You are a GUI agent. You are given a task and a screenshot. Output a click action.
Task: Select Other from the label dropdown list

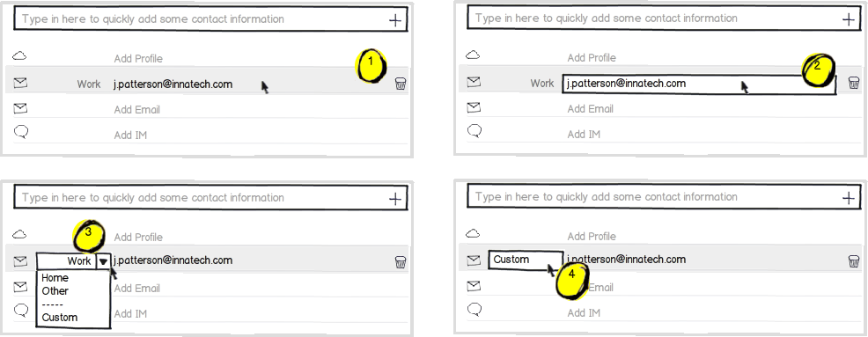(x=55, y=291)
